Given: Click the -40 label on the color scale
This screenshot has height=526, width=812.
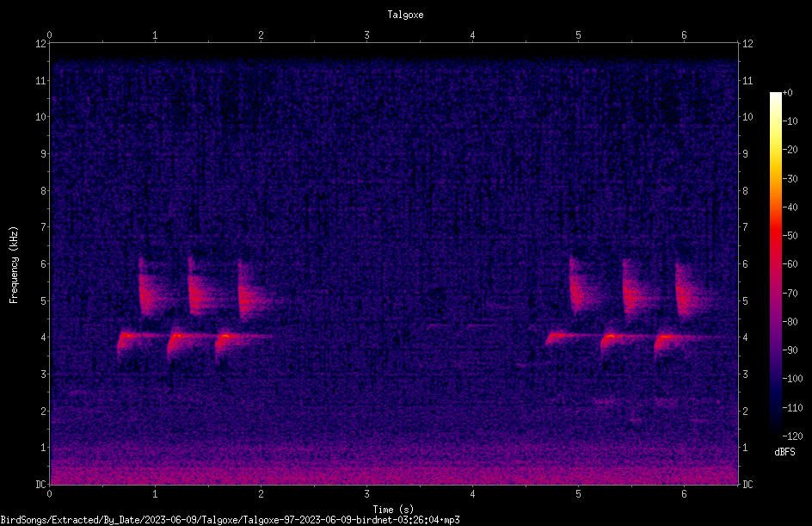Looking at the screenshot, I should 790,207.
